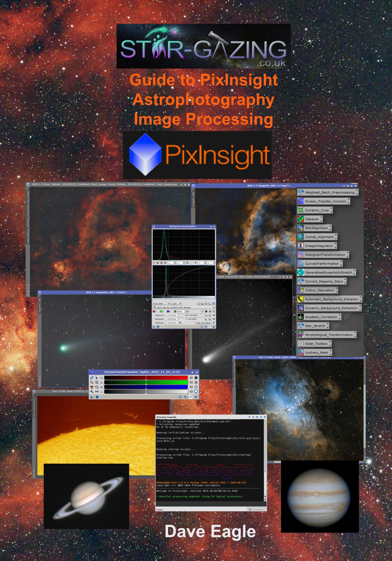Toggle the G channel in HistogramTransformation
Image resolution: width=392 pixels, height=561 pixels.
[161, 312]
